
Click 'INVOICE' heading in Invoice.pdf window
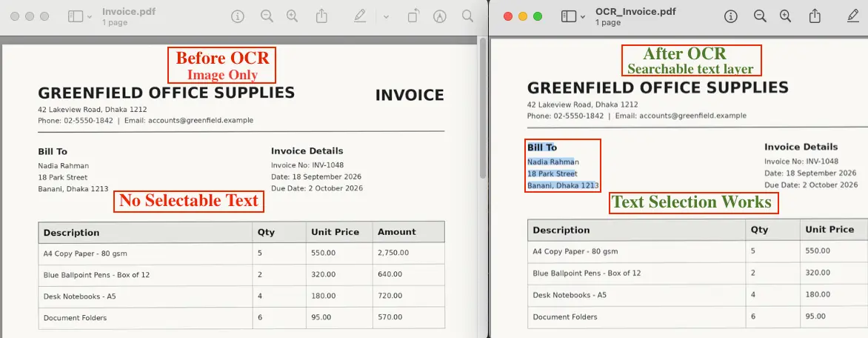click(410, 96)
